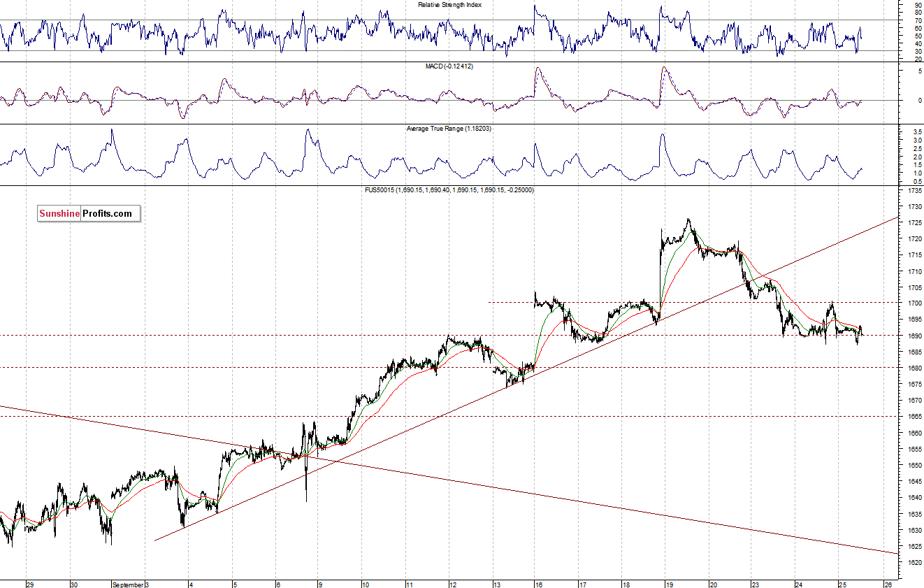Viewport: 924px width, 588px height.
Task: Click the 1655 price axis label
Action: pos(914,450)
